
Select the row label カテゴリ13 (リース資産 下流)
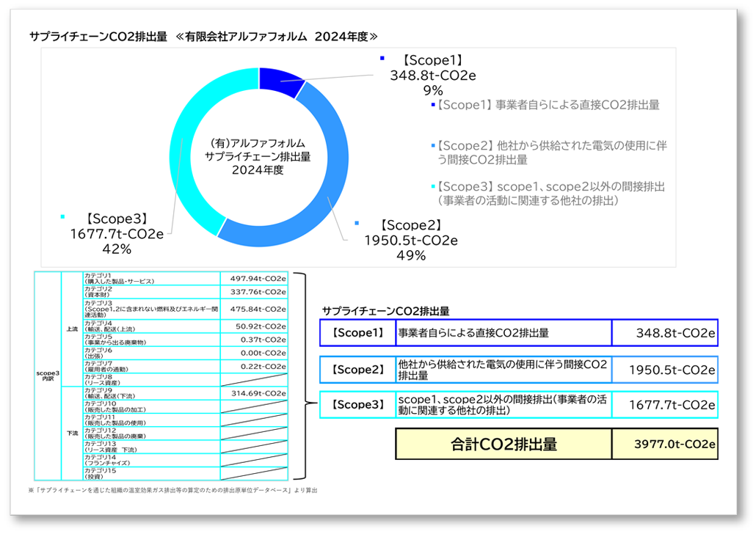tap(151, 447)
